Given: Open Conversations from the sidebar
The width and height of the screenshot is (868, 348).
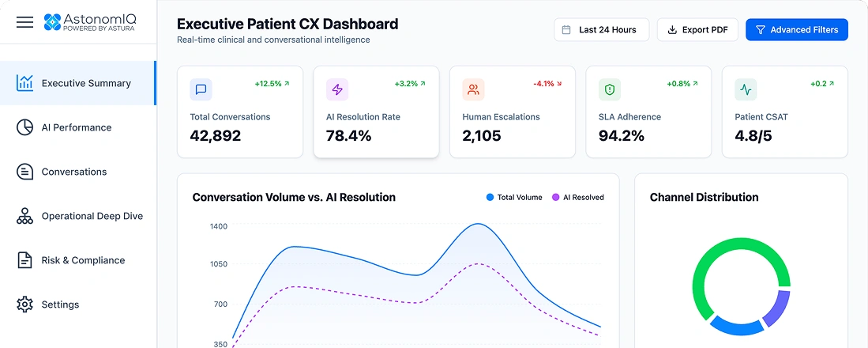Looking at the screenshot, I should 73,172.
